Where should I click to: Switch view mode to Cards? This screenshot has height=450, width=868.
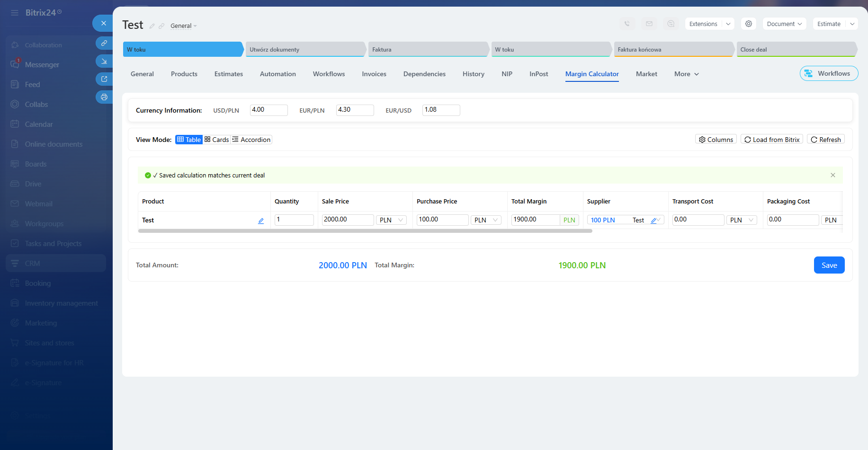pos(217,140)
